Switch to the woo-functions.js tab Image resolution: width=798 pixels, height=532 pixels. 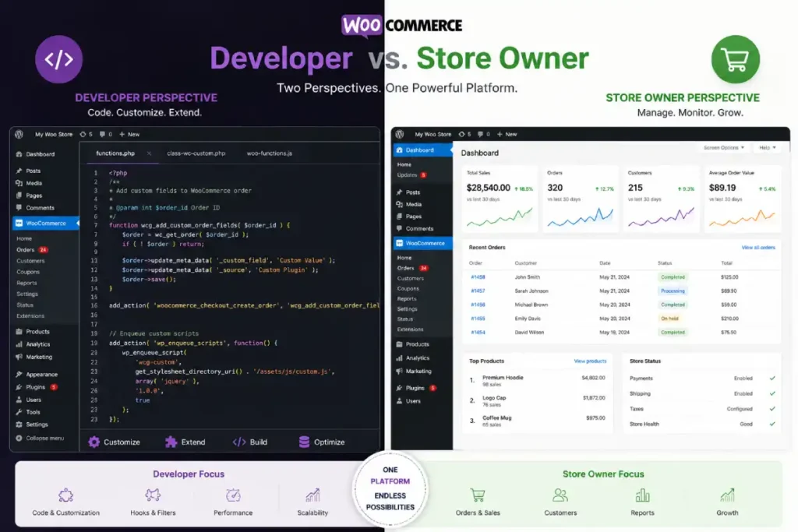point(269,153)
